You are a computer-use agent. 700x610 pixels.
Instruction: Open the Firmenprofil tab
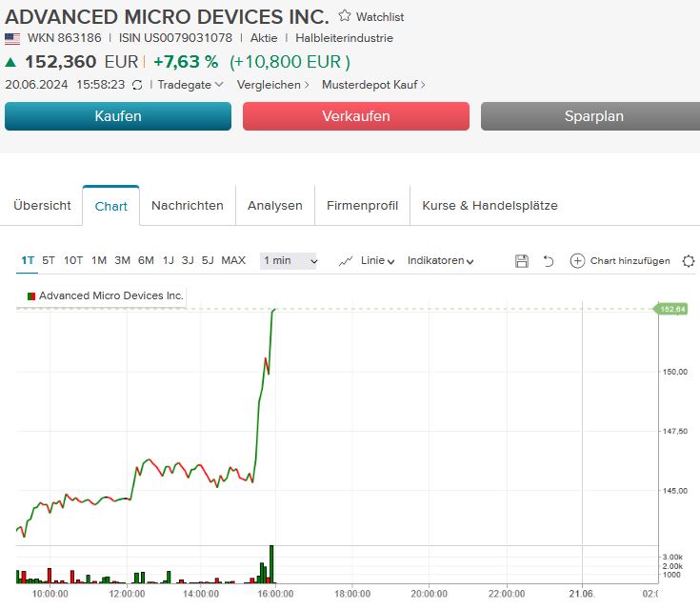pyautogui.click(x=362, y=206)
